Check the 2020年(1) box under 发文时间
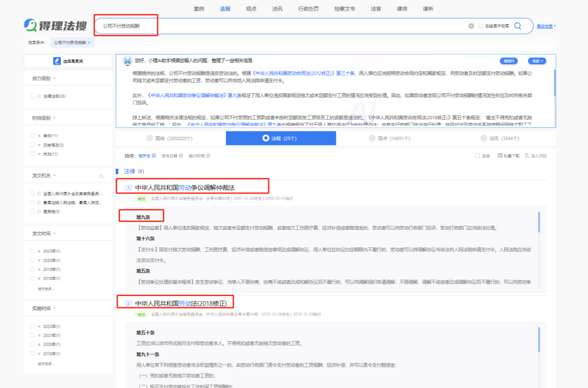 (32, 260)
